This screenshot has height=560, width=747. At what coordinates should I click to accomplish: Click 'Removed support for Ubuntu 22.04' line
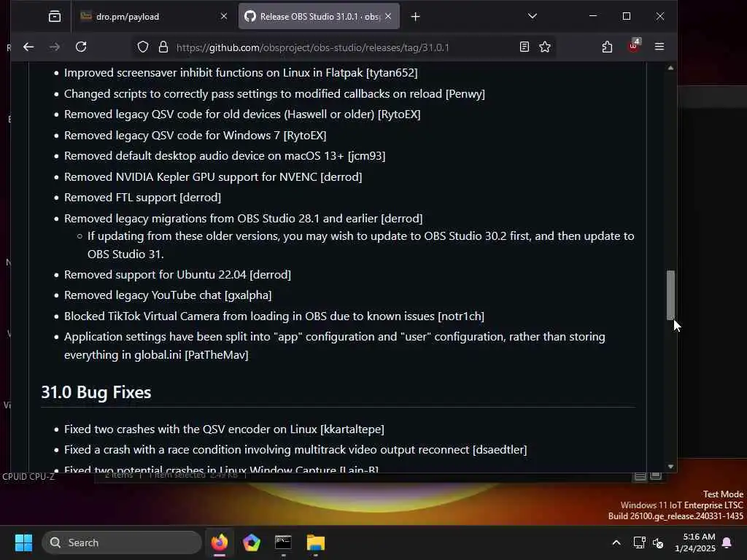click(177, 275)
